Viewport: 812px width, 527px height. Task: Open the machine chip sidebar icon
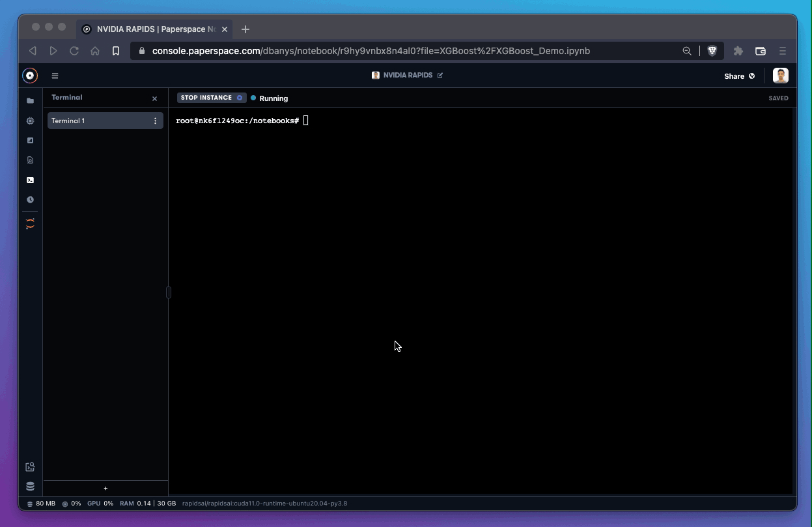pos(30,121)
